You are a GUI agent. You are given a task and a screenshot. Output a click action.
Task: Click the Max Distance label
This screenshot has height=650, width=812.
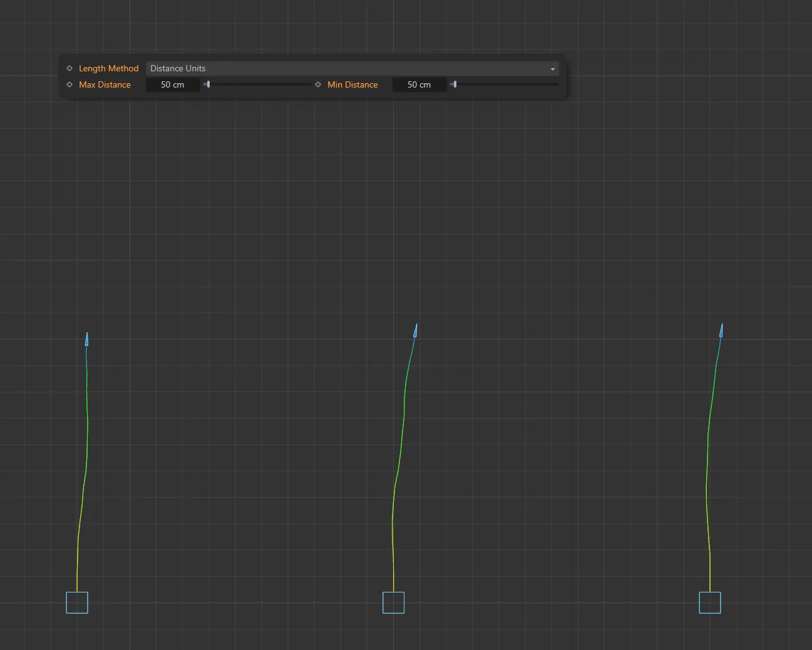point(105,84)
